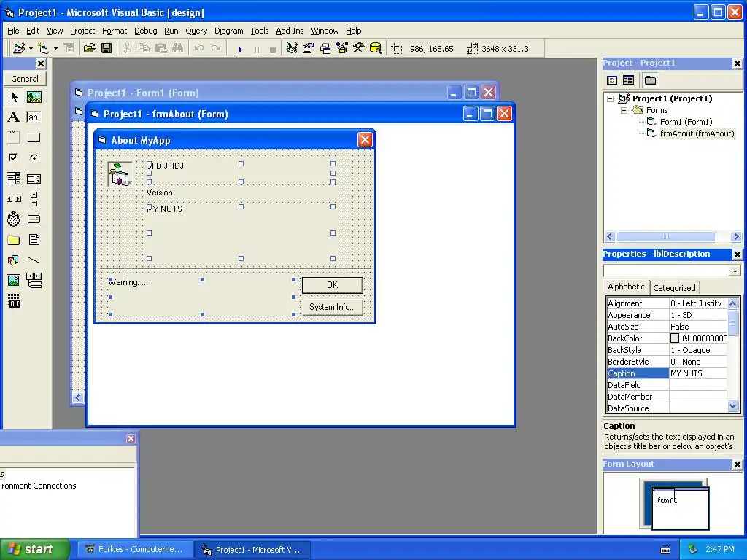This screenshot has width=747, height=560.
Task: Select the TextBox tool
Action: pyautogui.click(x=34, y=117)
